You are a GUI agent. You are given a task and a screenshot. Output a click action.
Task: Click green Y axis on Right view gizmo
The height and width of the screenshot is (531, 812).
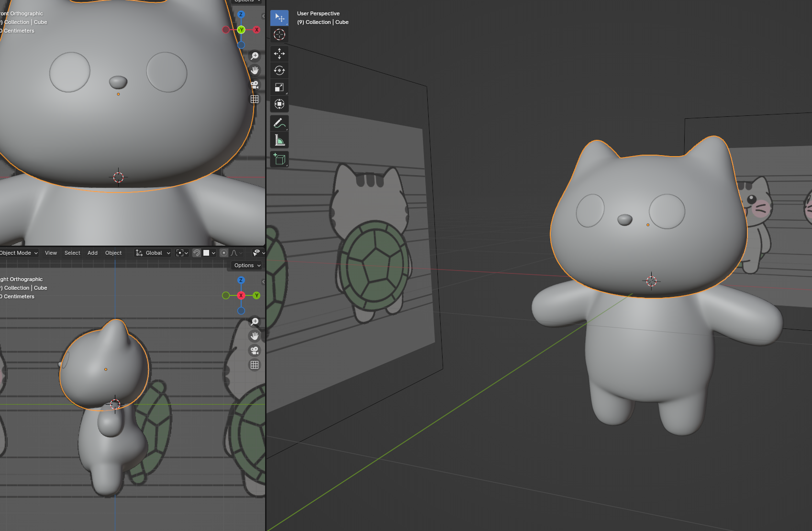click(256, 295)
